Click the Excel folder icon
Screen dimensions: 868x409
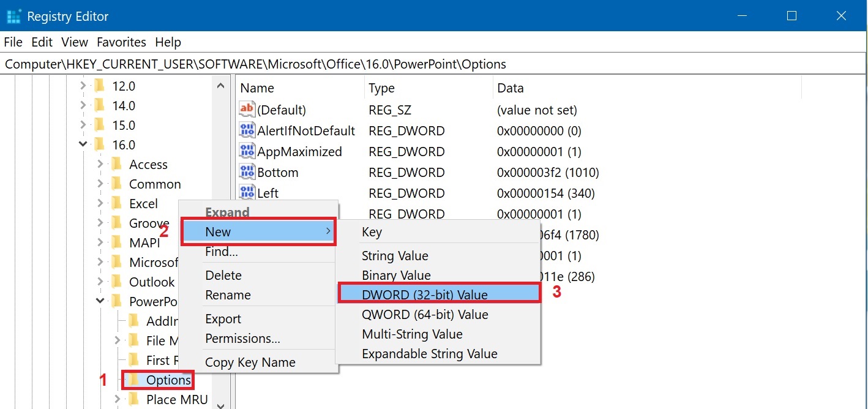coord(117,203)
